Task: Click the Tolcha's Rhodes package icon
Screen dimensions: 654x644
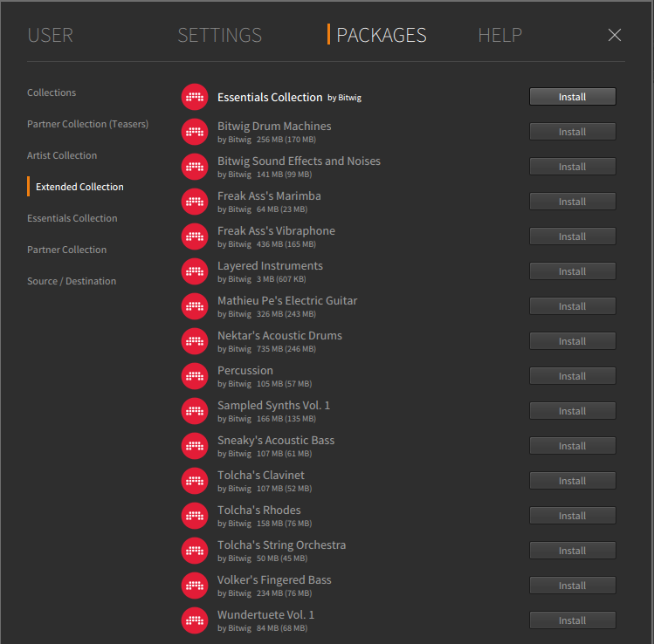Action: 195,516
